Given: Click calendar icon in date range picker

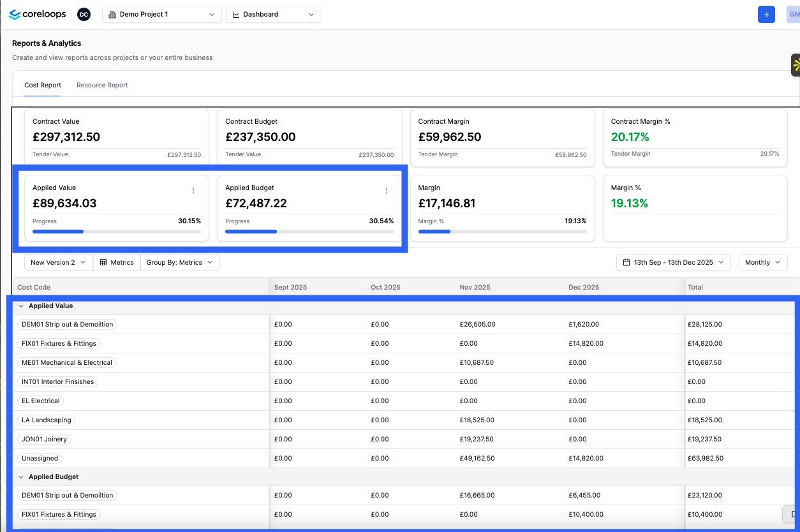Looking at the screenshot, I should click(x=626, y=262).
